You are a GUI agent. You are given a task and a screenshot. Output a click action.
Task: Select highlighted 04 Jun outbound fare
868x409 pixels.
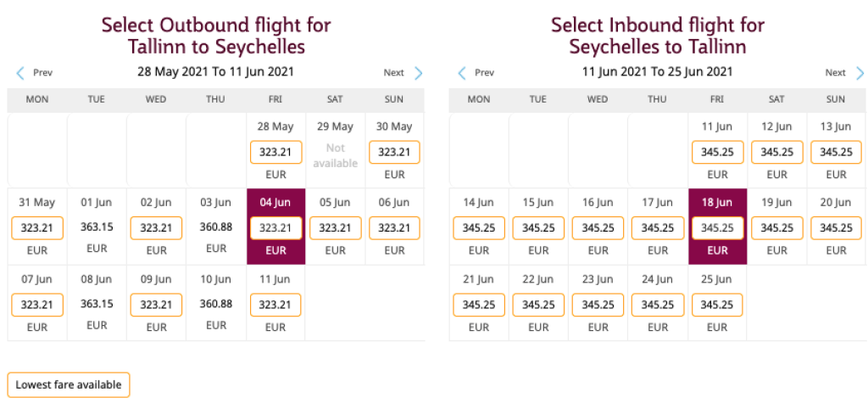(x=275, y=228)
